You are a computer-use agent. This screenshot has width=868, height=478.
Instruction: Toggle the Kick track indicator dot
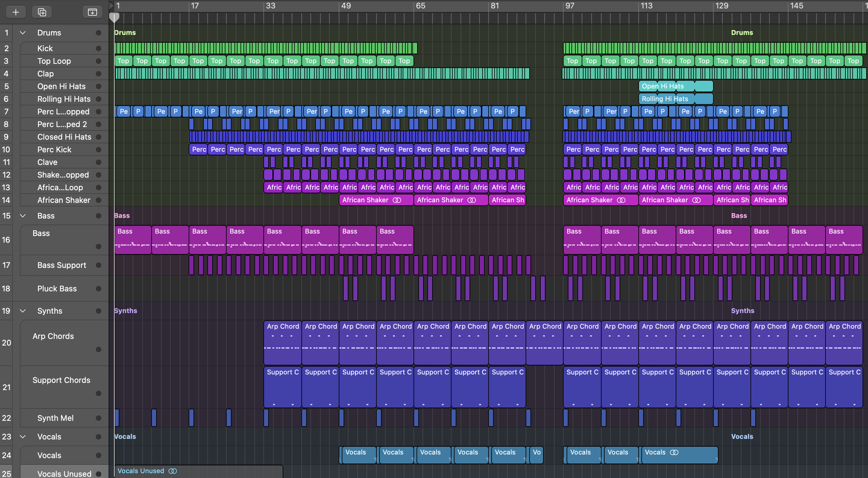pyautogui.click(x=98, y=48)
